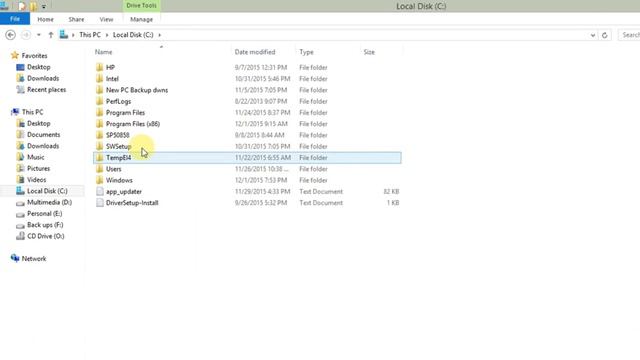The width and height of the screenshot is (640, 360).
Task: Go up one level with Up arrow
Action: coord(51,35)
